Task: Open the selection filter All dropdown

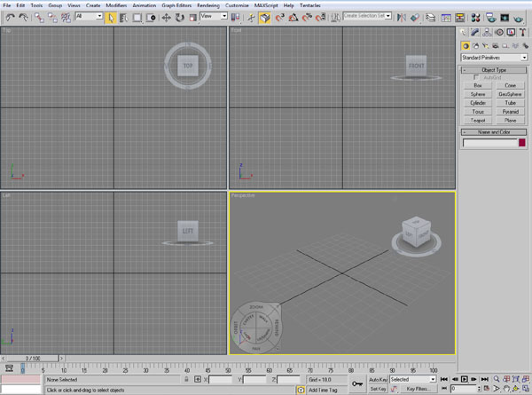Action: point(89,16)
